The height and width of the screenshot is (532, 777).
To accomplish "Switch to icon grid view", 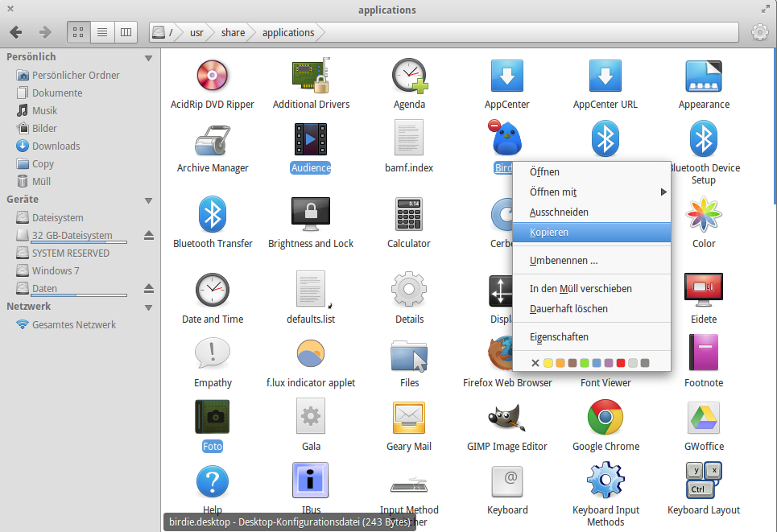I will [78, 33].
